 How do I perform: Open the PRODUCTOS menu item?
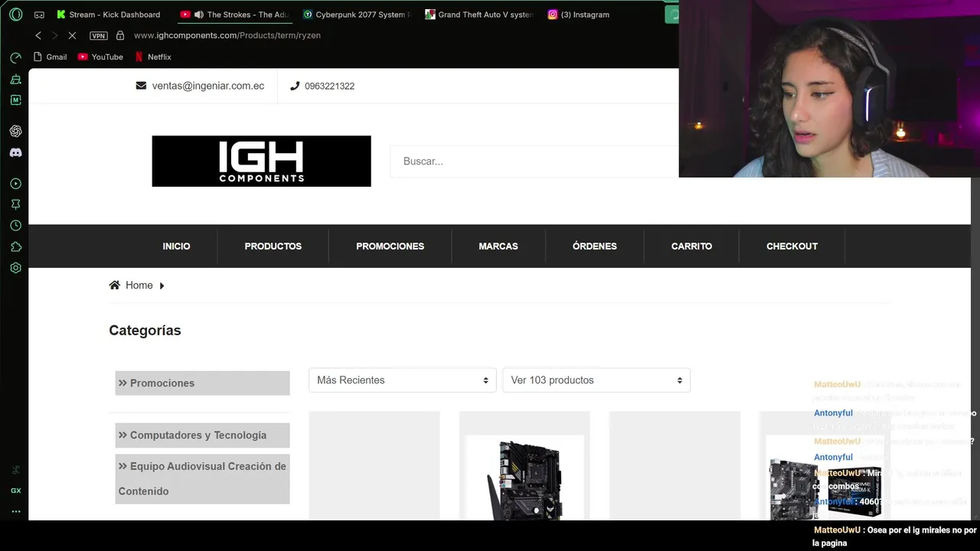273,246
